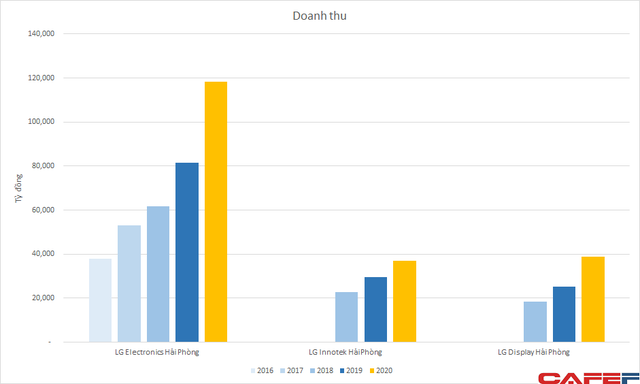The width and height of the screenshot is (640, 384).
Task: Click LG Innotek Hải Phòng 2018 bar
Action: (347, 317)
